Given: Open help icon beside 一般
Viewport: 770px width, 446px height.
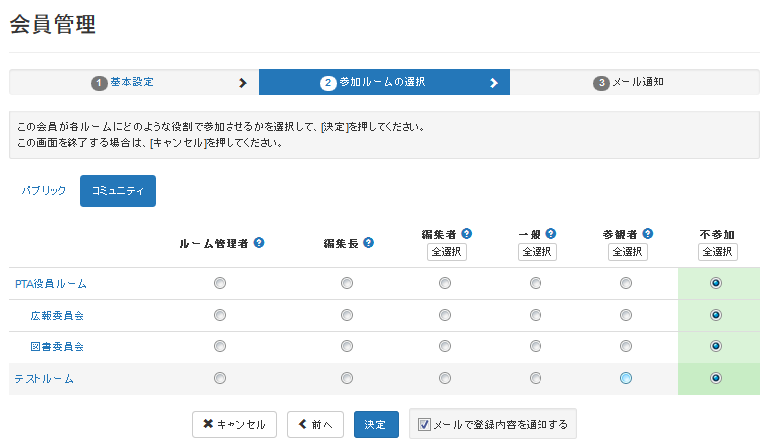Looking at the screenshot, I should coord(550,233).
